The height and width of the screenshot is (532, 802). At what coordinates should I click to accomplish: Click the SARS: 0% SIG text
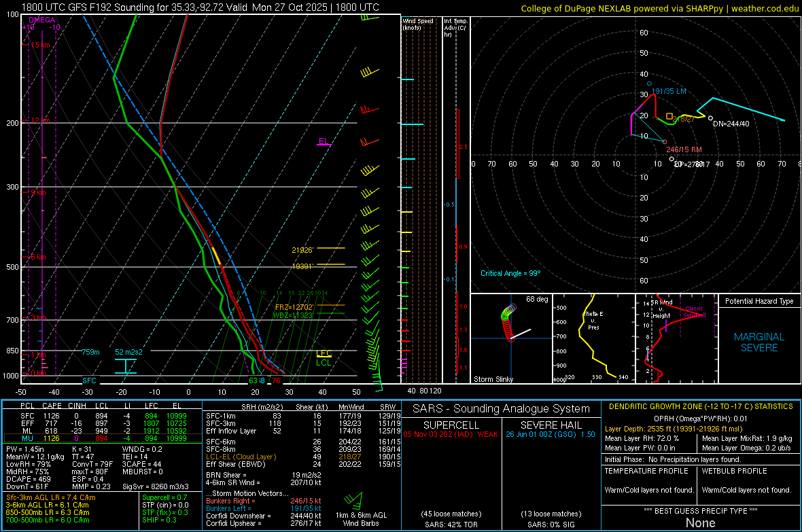551,525
